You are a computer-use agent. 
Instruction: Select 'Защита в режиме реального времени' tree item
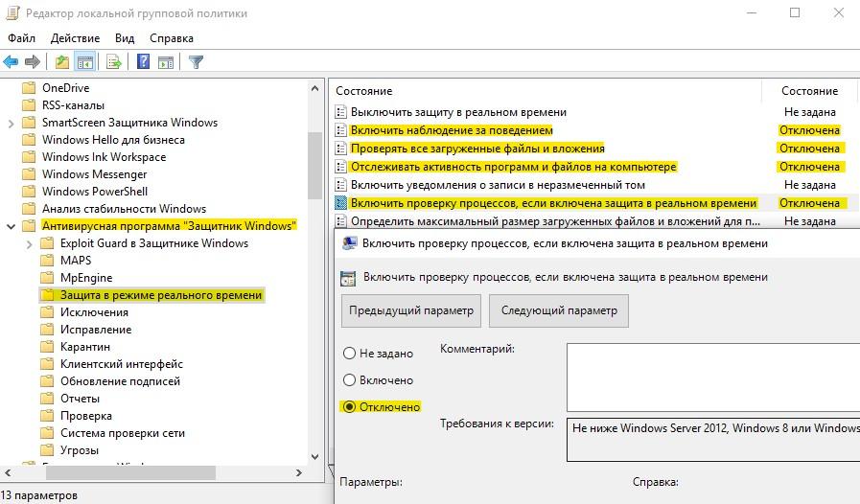(x=161, y=295)
